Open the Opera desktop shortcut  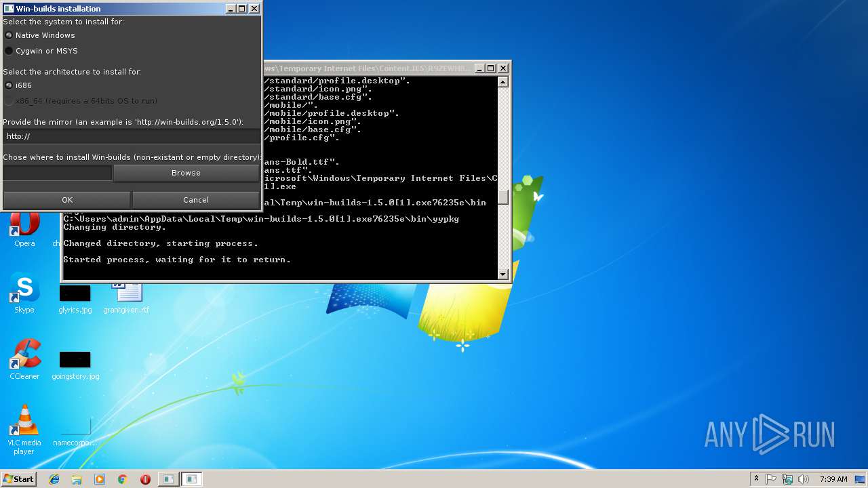click(x=24, y=228)
